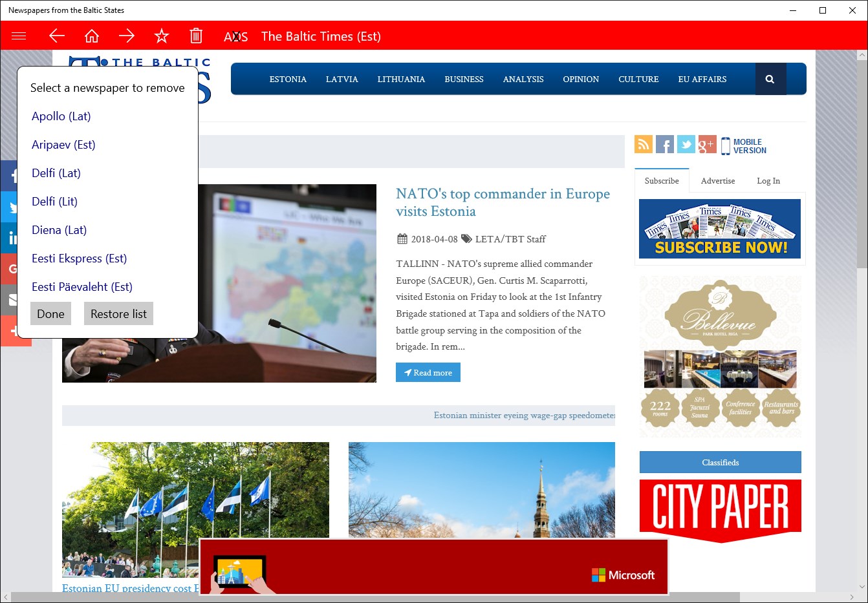Screen dimensions: 868x603
Task: Open the flags photo thumbnail
Action: (x=195, y=509)
